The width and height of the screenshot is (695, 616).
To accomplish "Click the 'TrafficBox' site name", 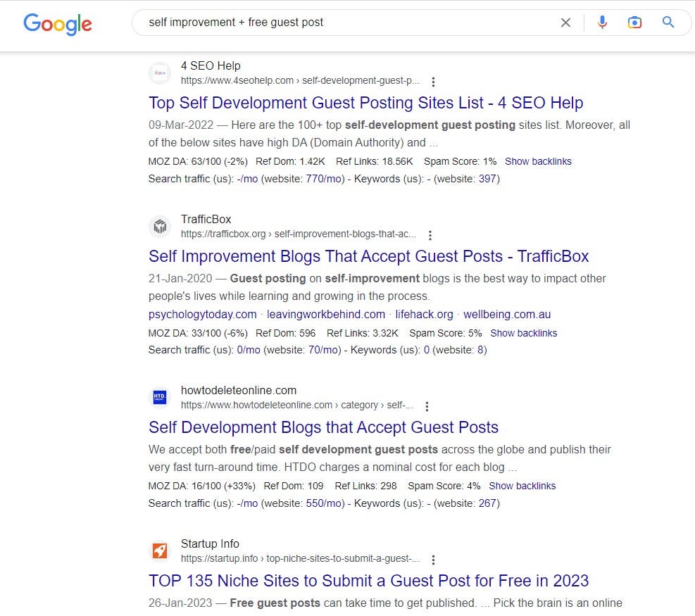I will [206, 219].
